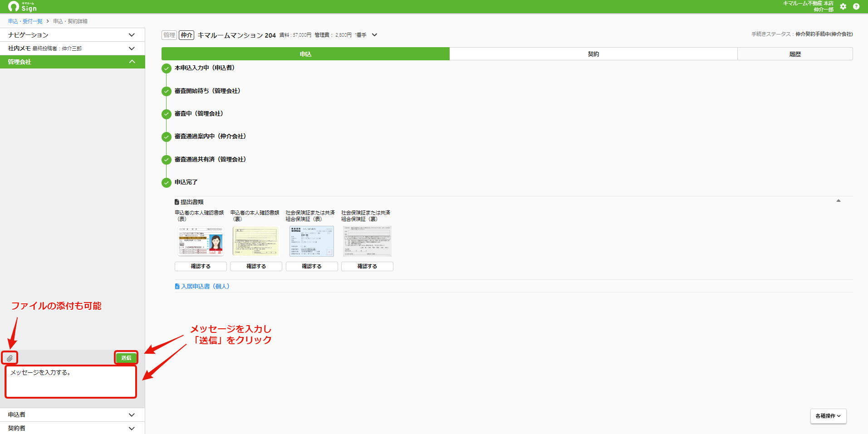This screenshot has width=868, height=434.
Task: Expand the 契約者 section
Action: (x=73, y=428)
